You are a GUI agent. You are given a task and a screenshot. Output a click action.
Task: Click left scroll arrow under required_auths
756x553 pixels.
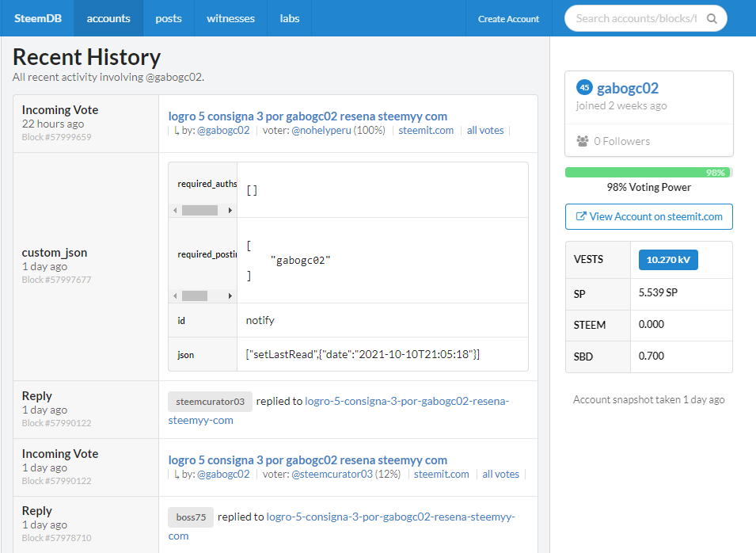(175, 211)
